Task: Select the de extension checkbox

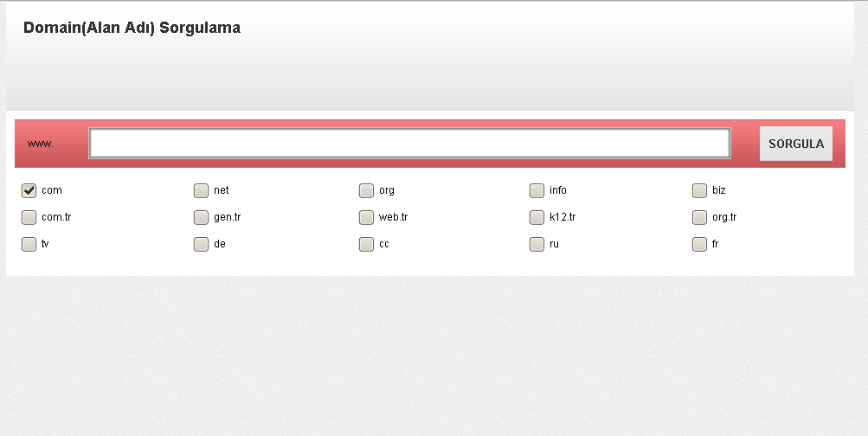Action: tap(201, 244)
